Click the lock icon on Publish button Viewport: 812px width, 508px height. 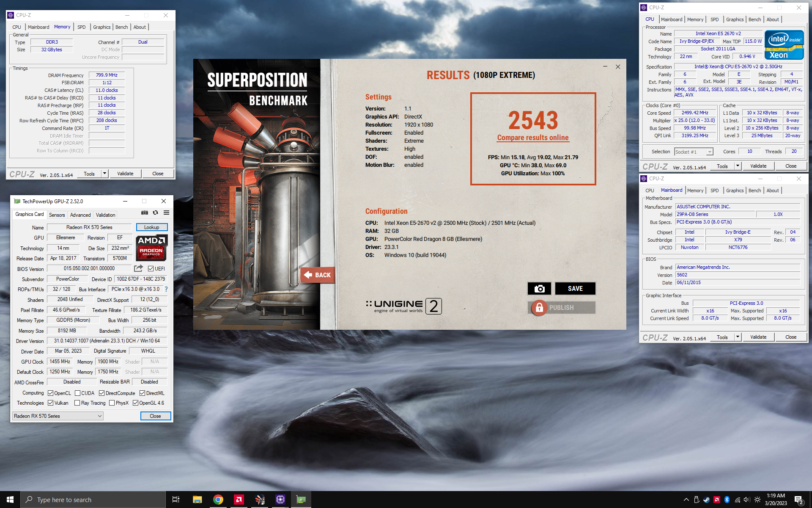(x=539, y=308)
